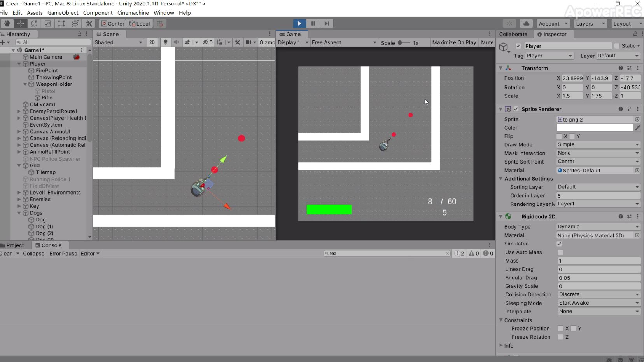The width and height of the screenshot is (644, 362).
Task: Toggle Freeze Position X checkbox
Action: click(560, 329)
